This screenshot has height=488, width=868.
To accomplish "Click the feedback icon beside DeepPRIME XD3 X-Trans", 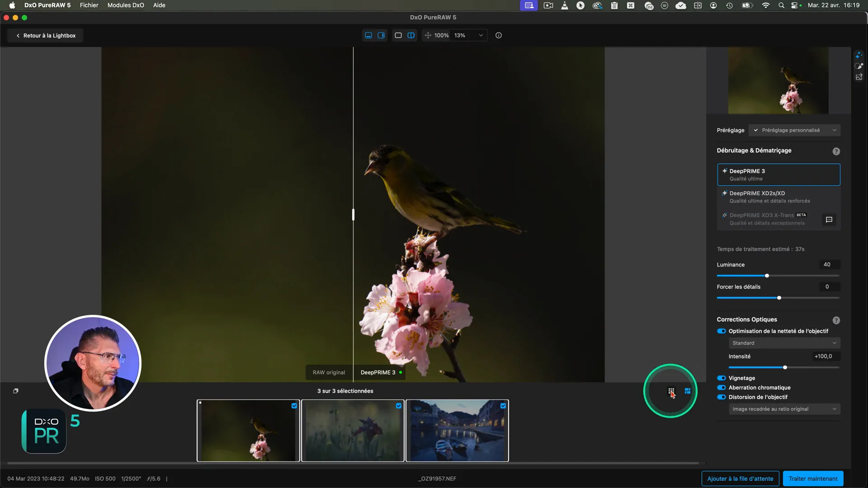I will click(x=829, y=220).
